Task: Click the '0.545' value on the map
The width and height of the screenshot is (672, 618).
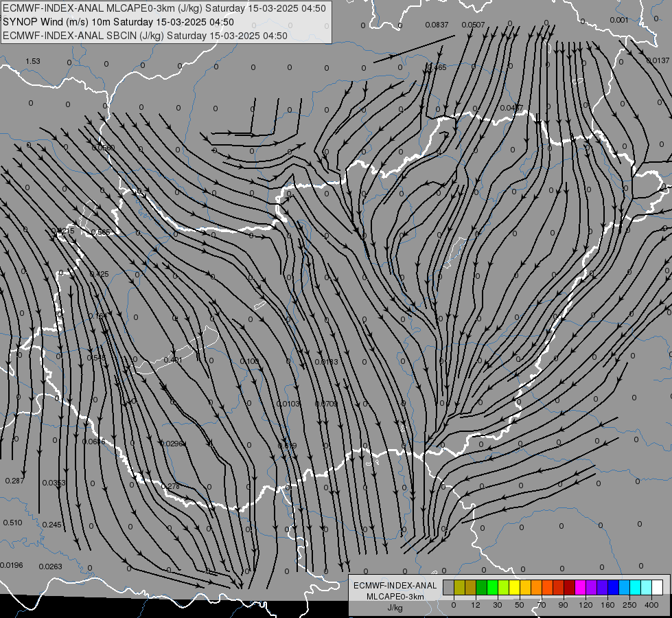Action: click(x=96, y=358)
